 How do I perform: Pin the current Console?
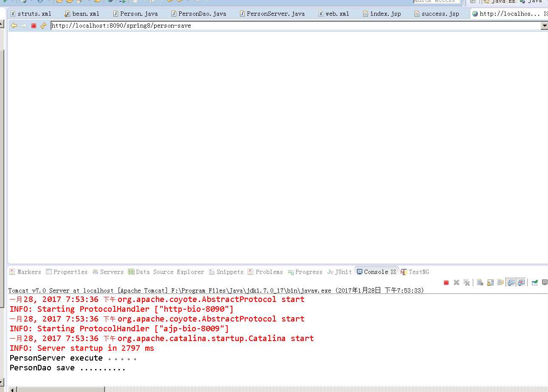(534, 282)
